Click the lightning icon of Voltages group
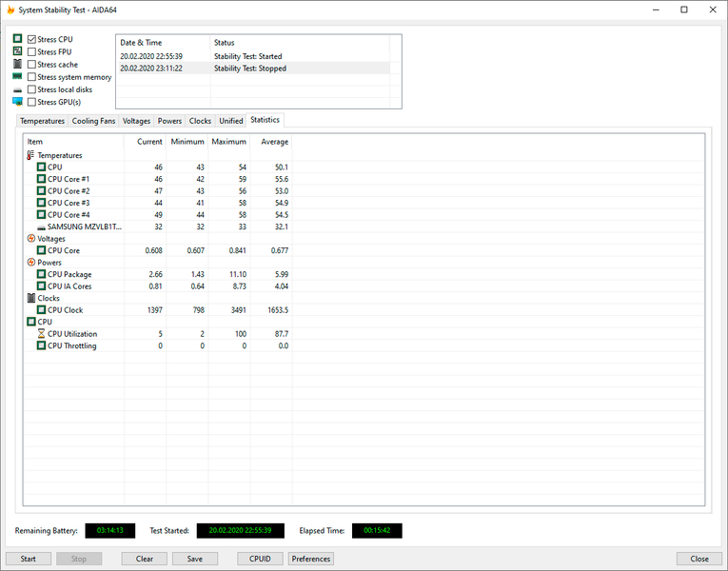Viewport: 728px width, 571px height. coord(31,238)
